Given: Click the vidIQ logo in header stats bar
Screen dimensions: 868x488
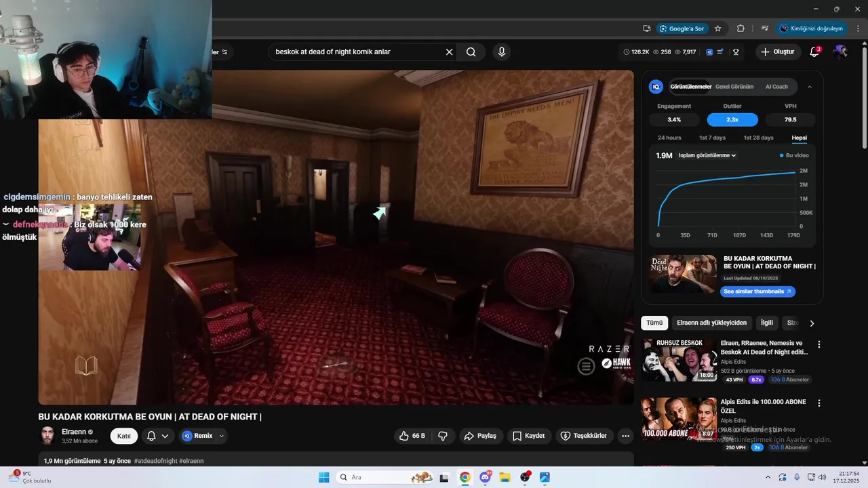Looking at the screenshot, I should pyautogui.click(x=709, y=52).
